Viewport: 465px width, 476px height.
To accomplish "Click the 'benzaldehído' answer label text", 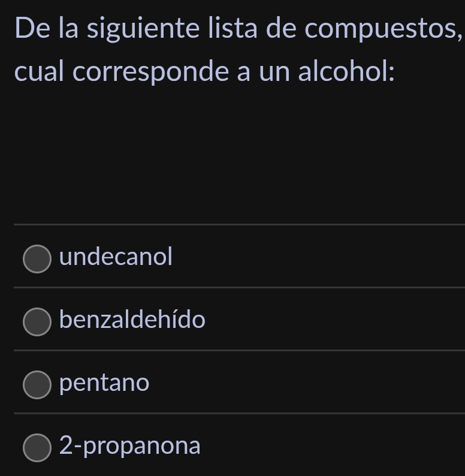I will coord(132,320).
